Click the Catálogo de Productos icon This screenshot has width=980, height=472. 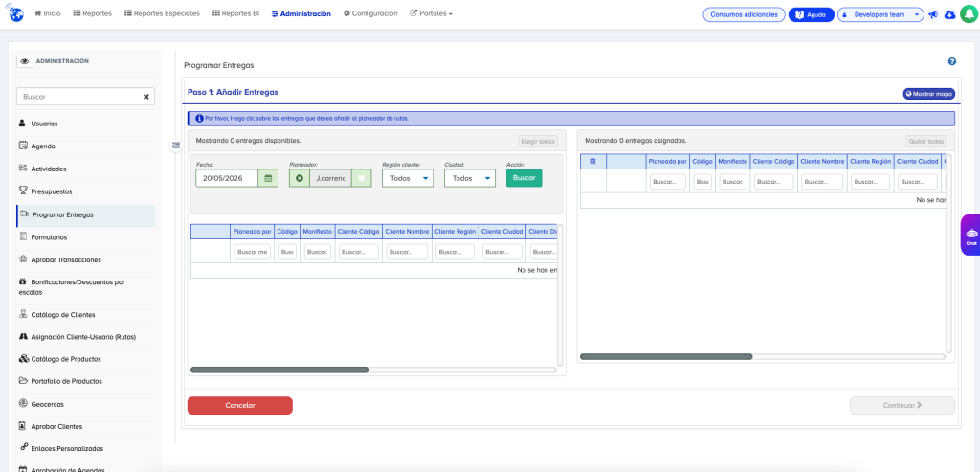click(x=23, y=359)
